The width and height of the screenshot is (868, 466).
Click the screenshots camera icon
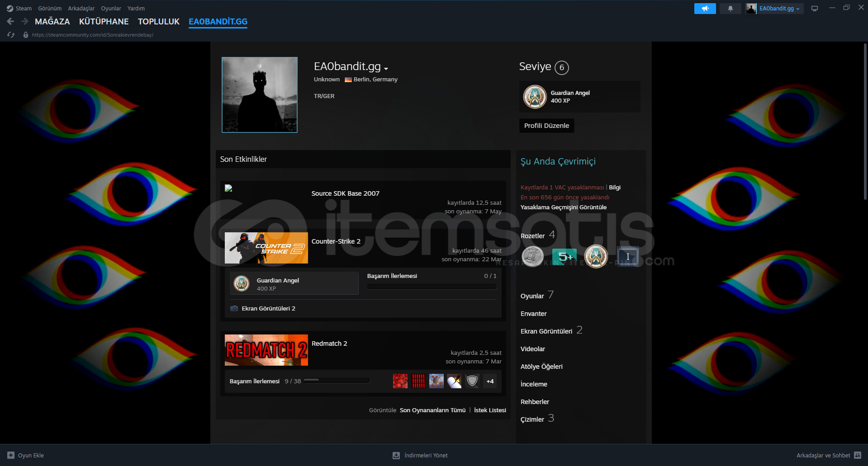(x=234, y=308)
